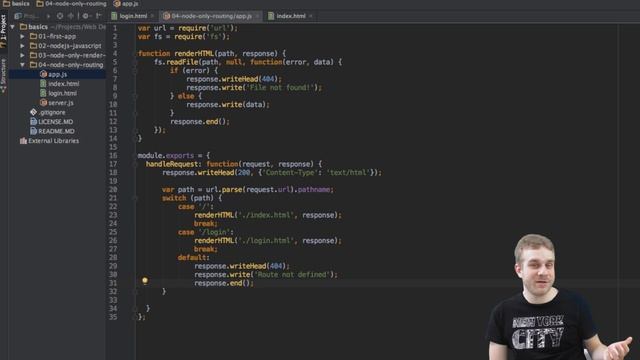Close the 04-node-only-routing/app.js tab
This screenshot has width=640, height=360.
coord(257,16)
